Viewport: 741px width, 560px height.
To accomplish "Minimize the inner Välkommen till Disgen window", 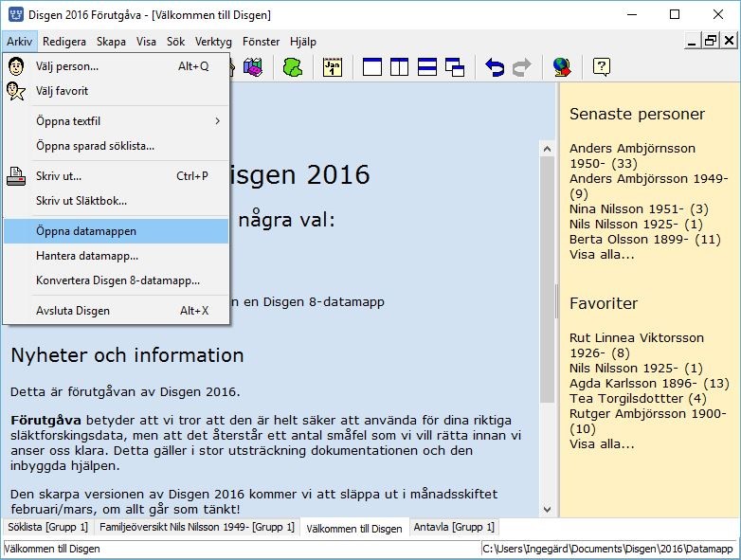I will pos(692,41).
